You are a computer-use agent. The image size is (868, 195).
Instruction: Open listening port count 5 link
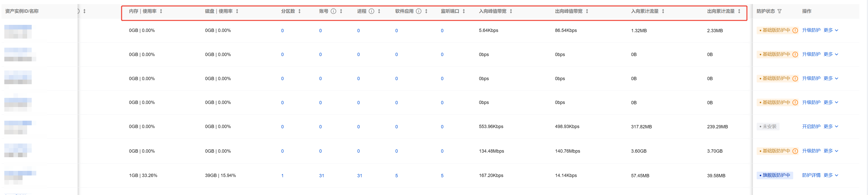(442, 176)
